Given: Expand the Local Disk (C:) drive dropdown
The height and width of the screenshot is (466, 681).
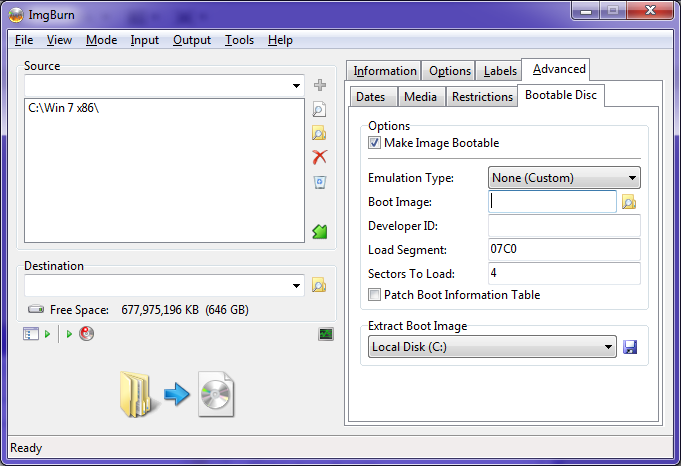Looking at the screenshot, I should coord(608,347).
